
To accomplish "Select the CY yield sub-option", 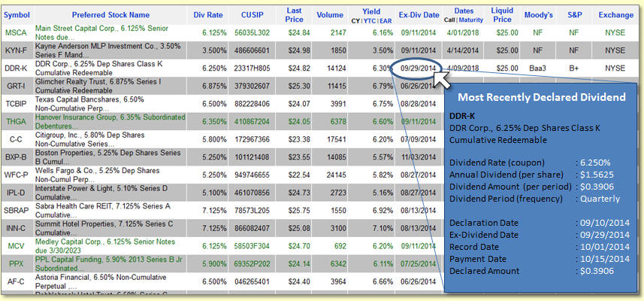I will coord(355,20).
